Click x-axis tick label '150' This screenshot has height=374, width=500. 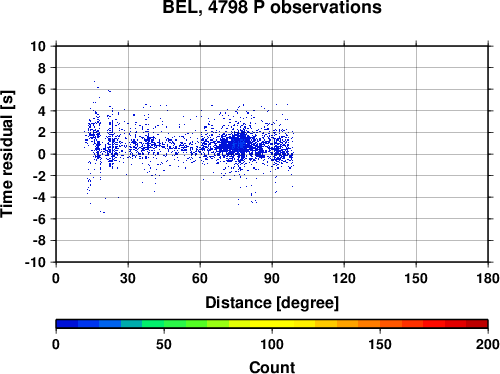416,278
